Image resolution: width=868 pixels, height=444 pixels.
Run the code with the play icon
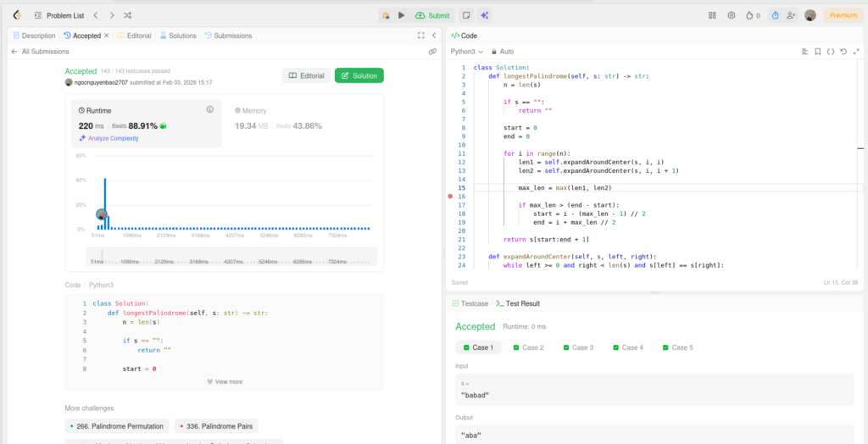point(402,15)
